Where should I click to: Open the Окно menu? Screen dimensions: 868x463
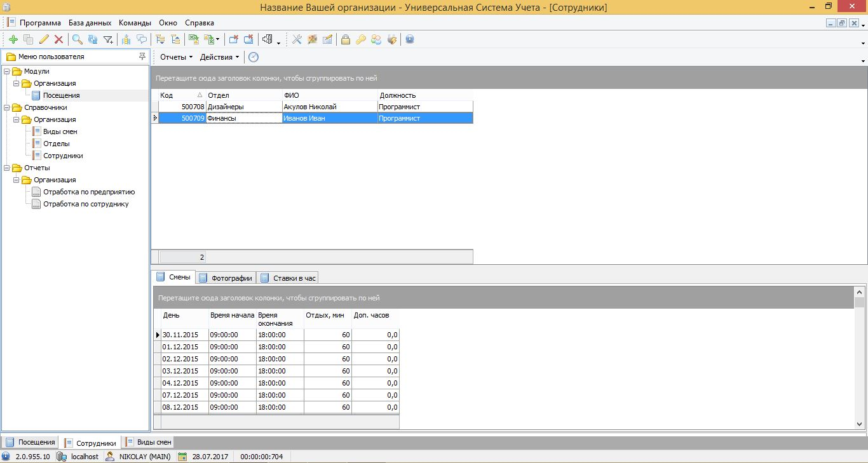(x=168, y=23)
